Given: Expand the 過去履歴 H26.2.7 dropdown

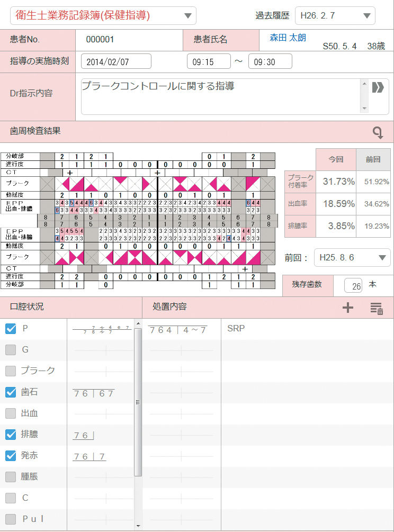Looking at the screenshot, I should (x=335, y=15).
